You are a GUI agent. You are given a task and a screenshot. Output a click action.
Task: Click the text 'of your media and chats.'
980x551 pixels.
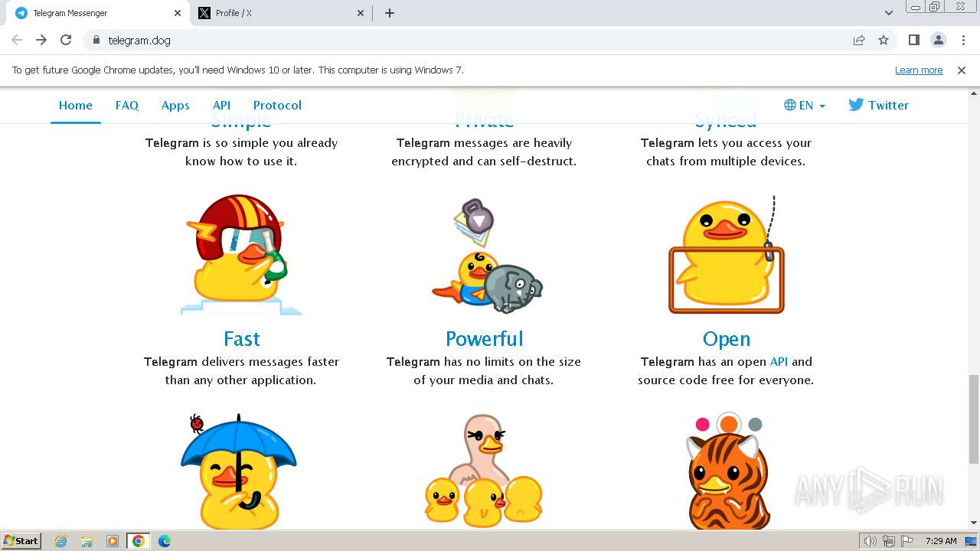[484, 380]
